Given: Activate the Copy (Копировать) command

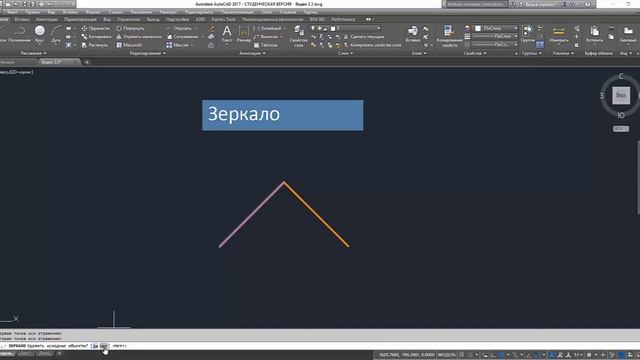Looking at the screenshot, I should pos(96,37).
